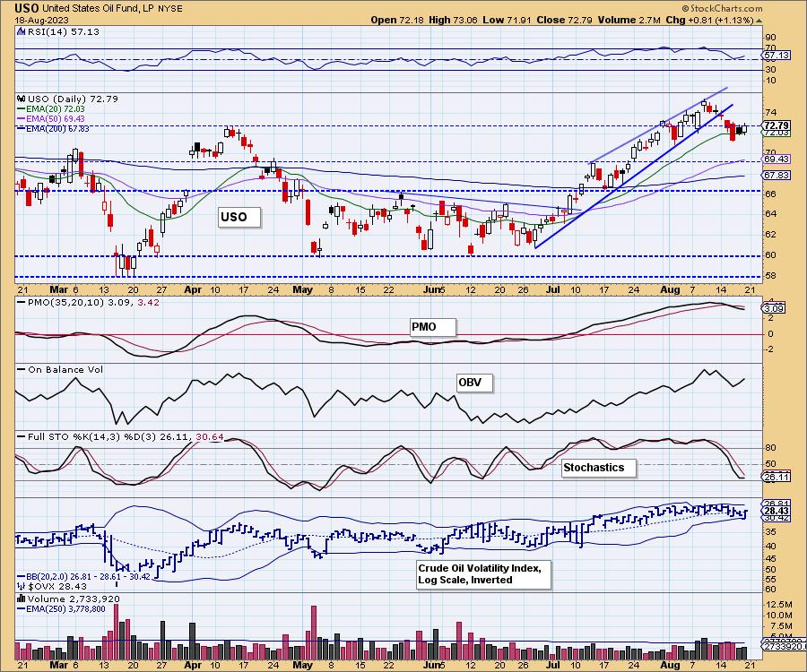807x672 pixels.
Task: Click the Stochastics annotation box
Action: pyautogui.click(x=599, y=468)
